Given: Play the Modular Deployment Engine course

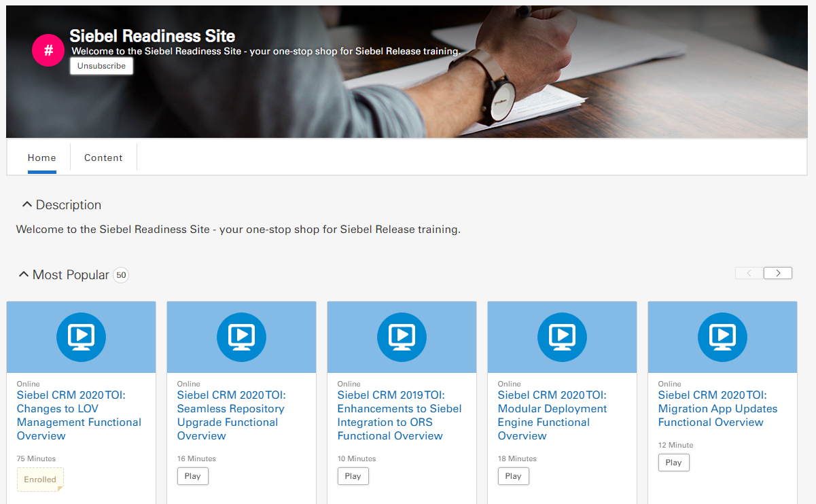Looking at the screenshot, I should click(x=514, y=476).
